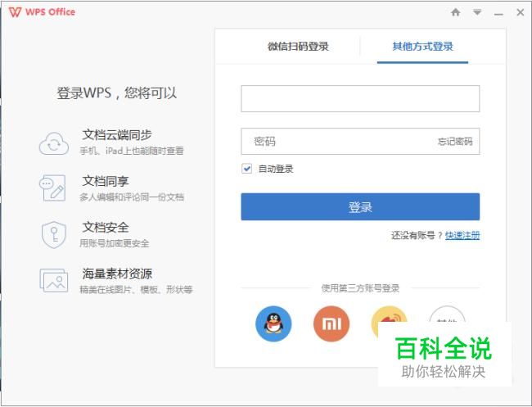Click the 登录WPS，您将可以 heading

tap(117, 93)
